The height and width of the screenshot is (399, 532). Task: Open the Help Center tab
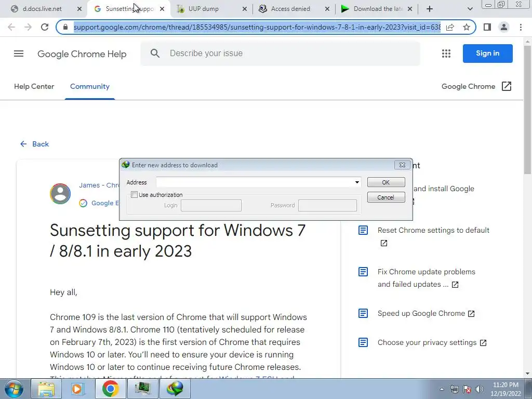34,87
